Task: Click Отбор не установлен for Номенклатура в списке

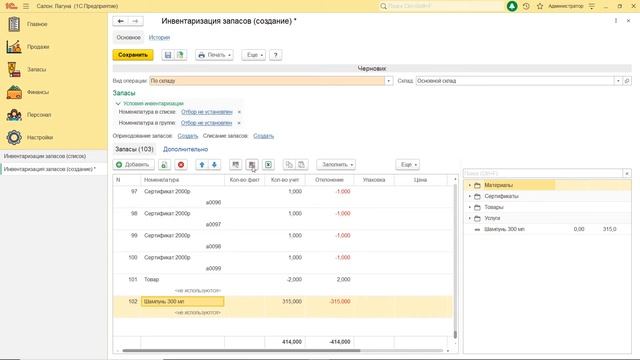Action: pos(207,112)
